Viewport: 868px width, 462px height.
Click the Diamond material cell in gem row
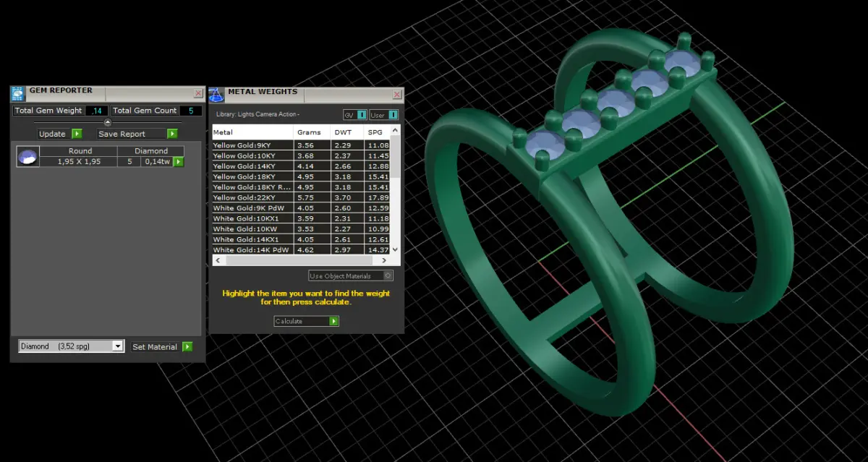(x=152, y=151)
